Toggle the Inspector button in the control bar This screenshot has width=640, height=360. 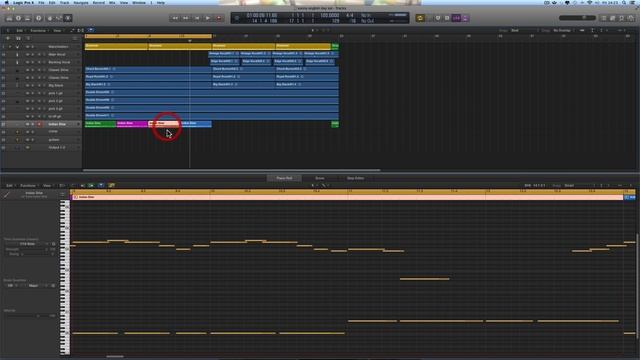(x=18, y=18)
